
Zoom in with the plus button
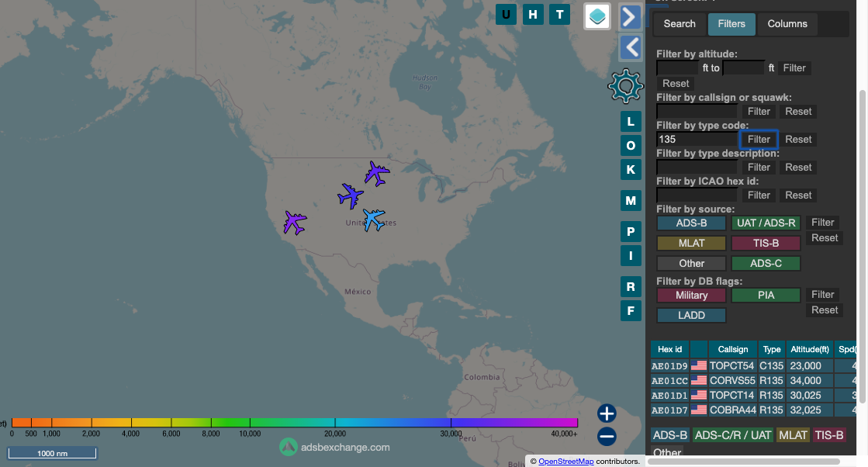pyautogui.click(x=607, y=413)
